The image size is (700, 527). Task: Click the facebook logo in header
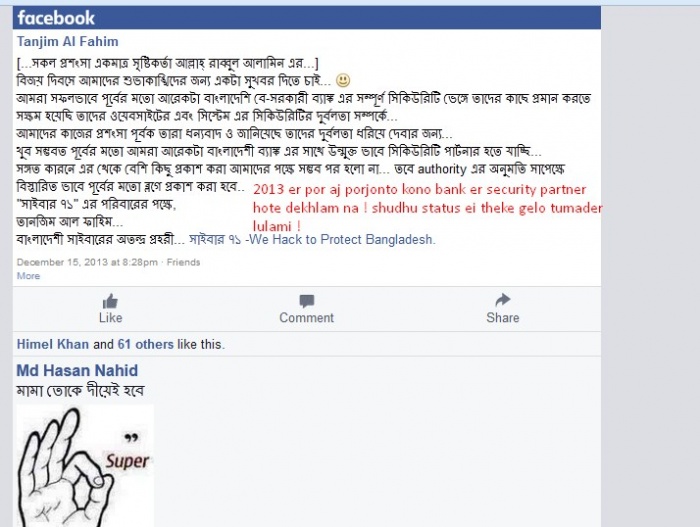56,18
